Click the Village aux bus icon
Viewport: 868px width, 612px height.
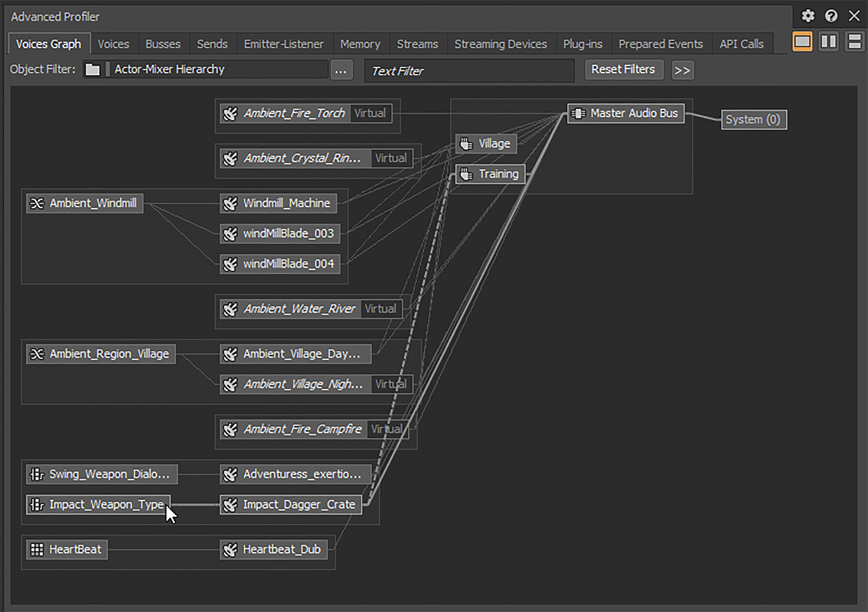(466, 144)
